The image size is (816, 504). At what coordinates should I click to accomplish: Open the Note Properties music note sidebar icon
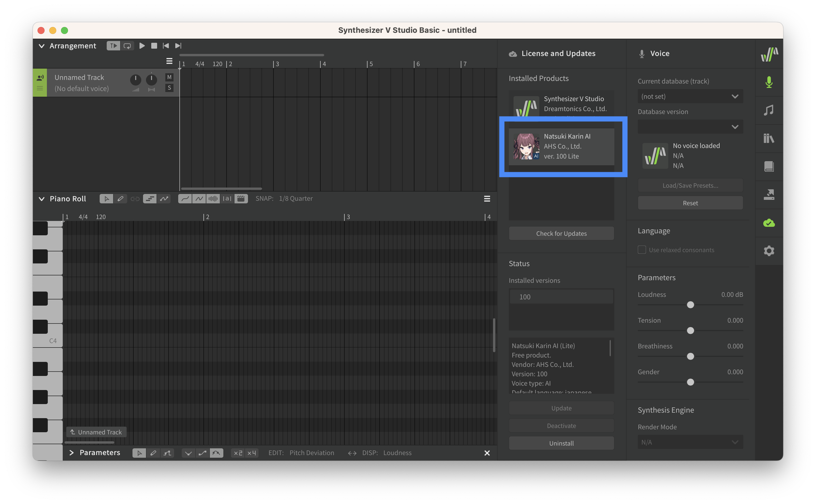pyautogui.click(x=769, y=110)
